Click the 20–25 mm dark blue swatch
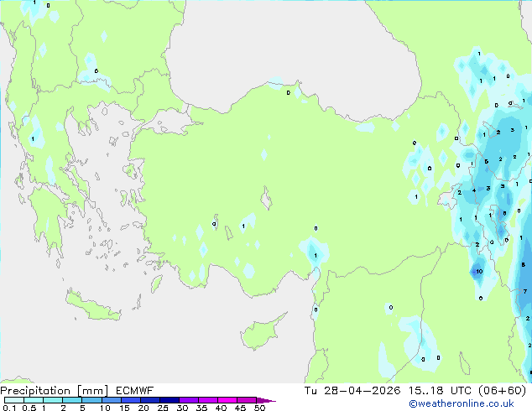The width and height of the screenshot is (532, 411). point(149,400)
